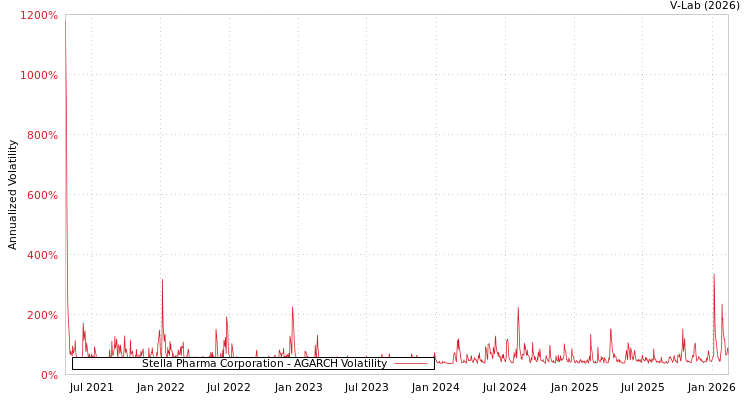
Task: Click the 'Jul 2023' x-axis label
Action: [x=367, y=388]
